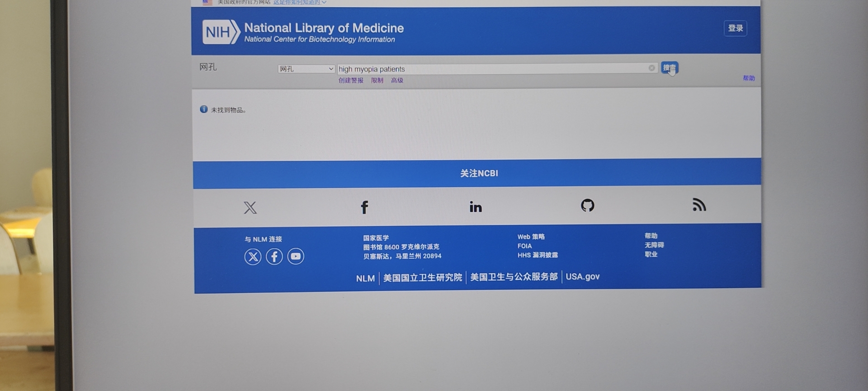Open the GitHub icon under 关注NCBI
This screenshot has width=868, height=391.
[x=587, y=205]
